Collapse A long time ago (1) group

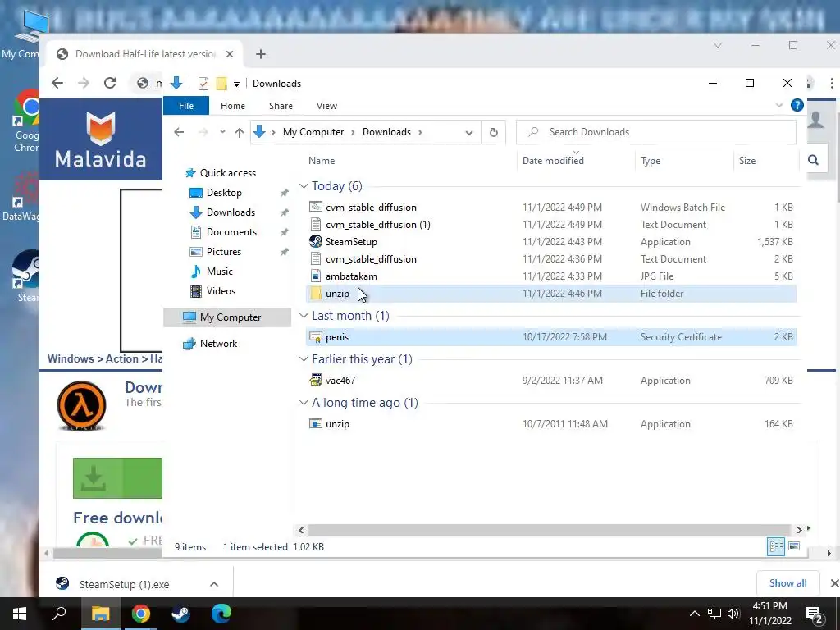click(304, 402)
